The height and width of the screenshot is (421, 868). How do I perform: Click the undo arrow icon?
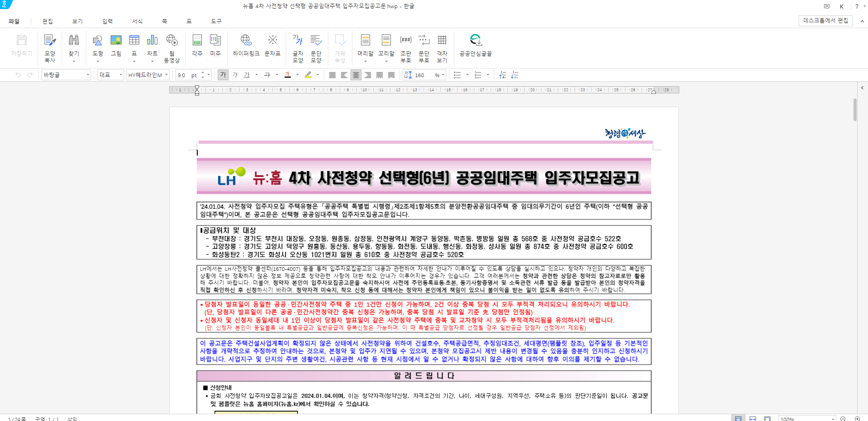point(18,75)
